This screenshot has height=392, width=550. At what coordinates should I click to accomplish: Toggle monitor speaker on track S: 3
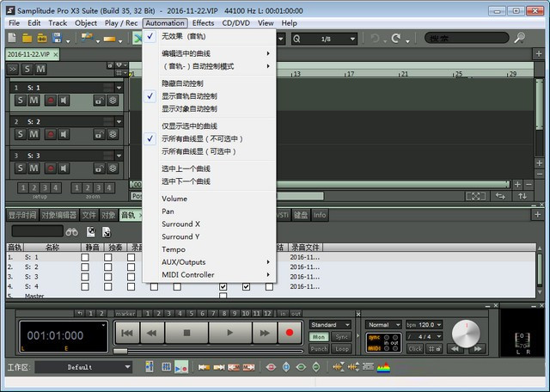(x=64, y=168)
